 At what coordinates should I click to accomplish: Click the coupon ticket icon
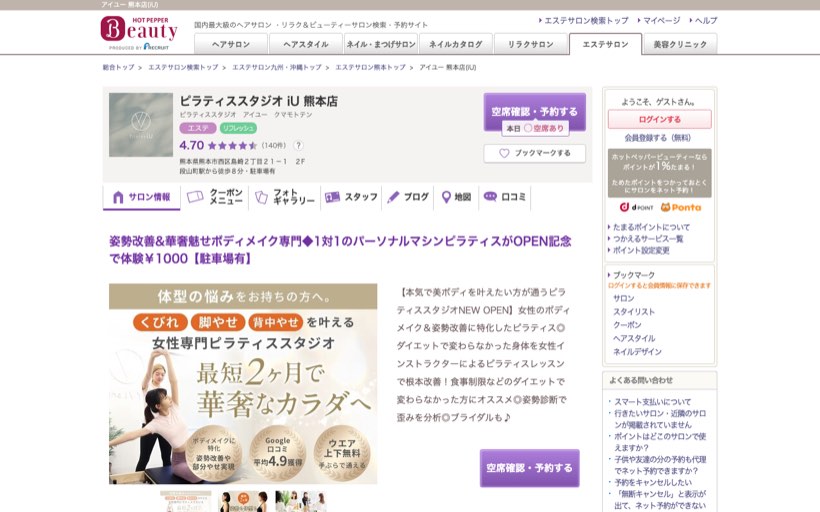(195, 197)
